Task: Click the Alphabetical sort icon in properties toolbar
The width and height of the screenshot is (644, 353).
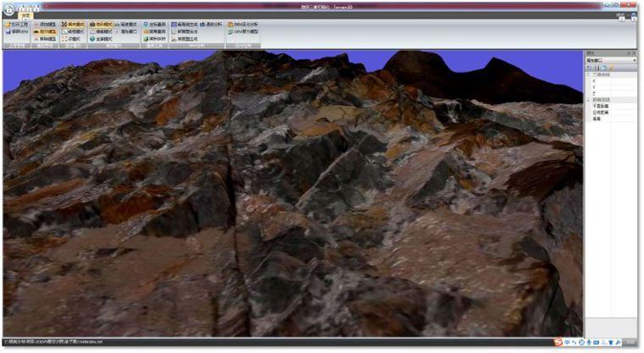Action: tap(597, 68)
